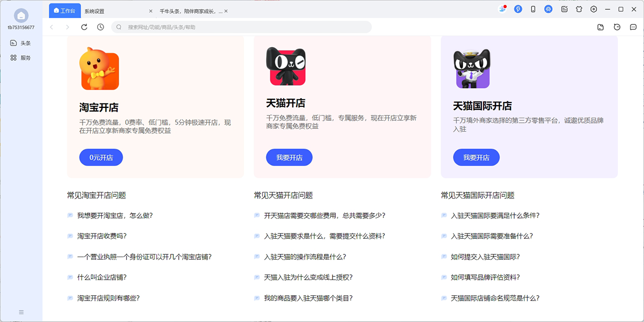Click the user avatar above tb753156677
Viewport: 644px width, 322px height.
[x=21, y=15]
